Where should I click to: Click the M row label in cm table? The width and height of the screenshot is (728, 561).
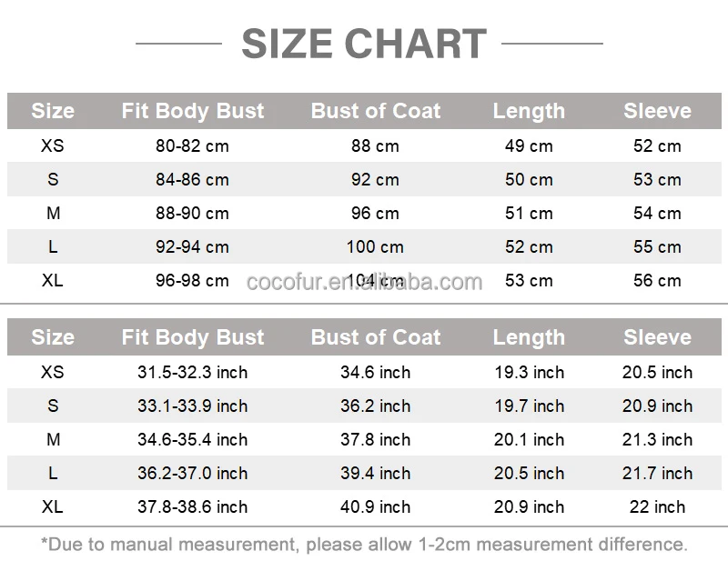pos(54,213)
